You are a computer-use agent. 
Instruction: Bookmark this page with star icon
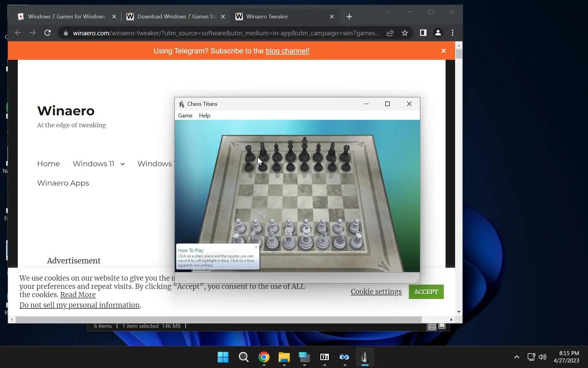[x=405, y=33]
